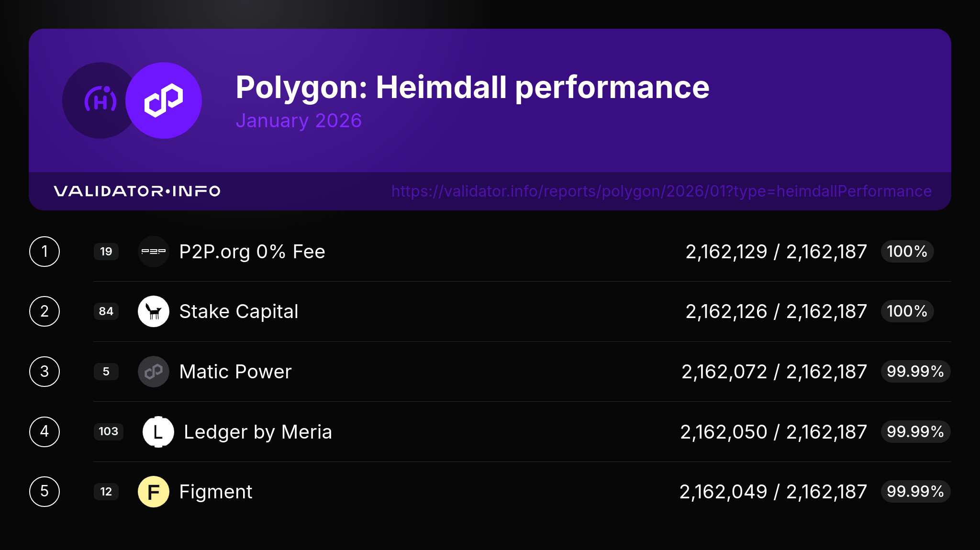Screen dimensions: 980x550
Task: Click Matic Power's 2,162,072 block count
Action: tap(724, 372)
